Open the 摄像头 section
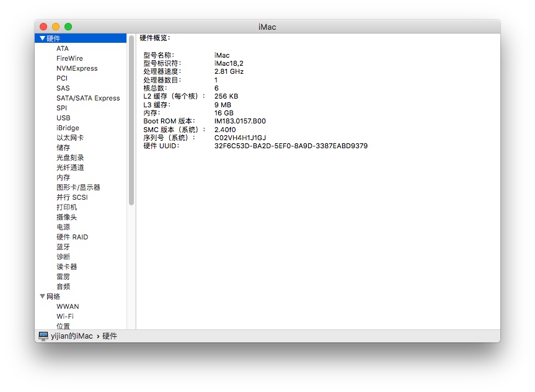Viewport: 535px width, 392px height. tap(66, 217)
